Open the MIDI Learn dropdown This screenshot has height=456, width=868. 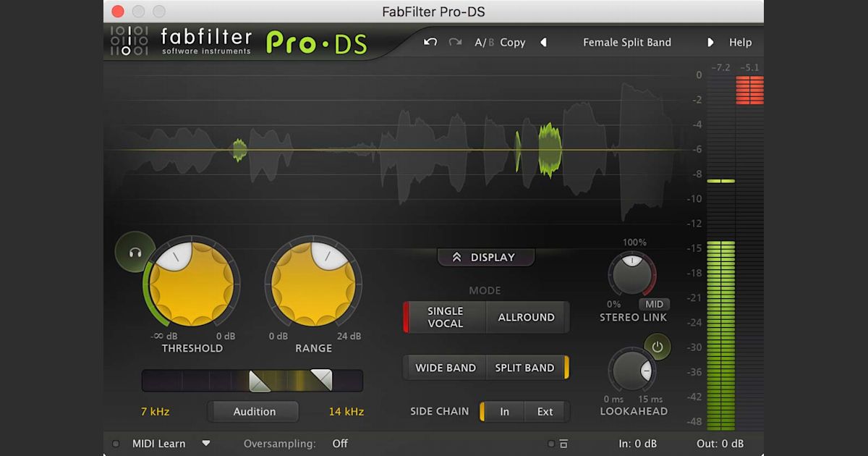(x=206, y=444)
